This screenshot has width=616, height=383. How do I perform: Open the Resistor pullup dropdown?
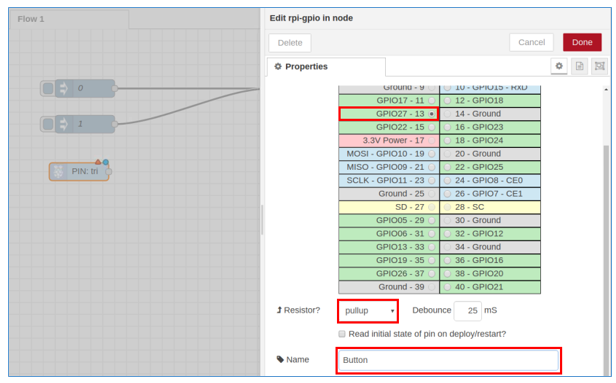[x=368, y=311]
